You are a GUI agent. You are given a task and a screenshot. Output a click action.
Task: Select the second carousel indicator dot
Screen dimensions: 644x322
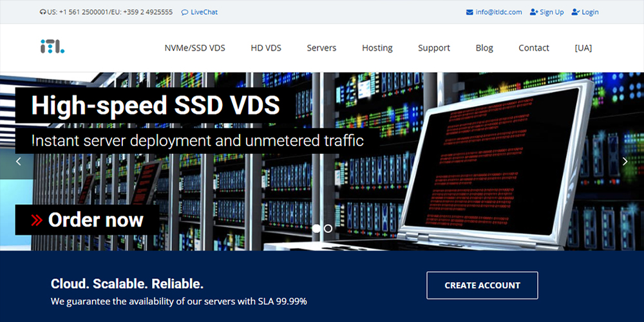click(328, 228)
